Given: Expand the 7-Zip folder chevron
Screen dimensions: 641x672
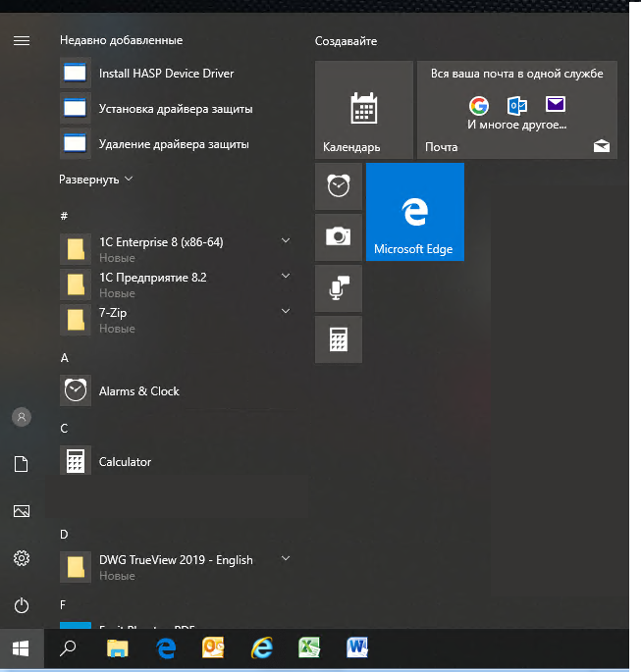Looking at the screenshot, I should click(x=286, y=311).
